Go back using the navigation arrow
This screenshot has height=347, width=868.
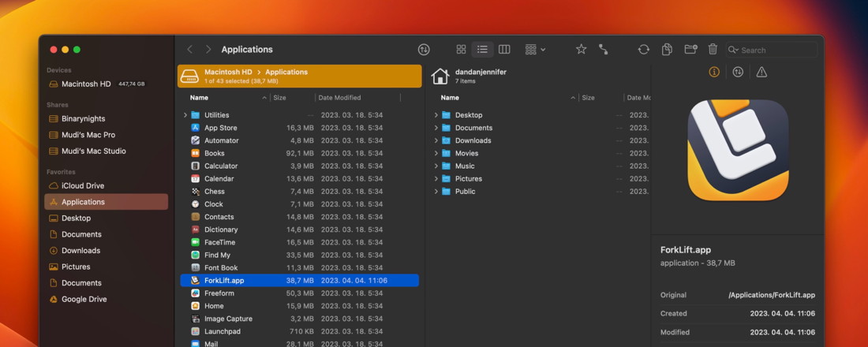tap(190, 50)
